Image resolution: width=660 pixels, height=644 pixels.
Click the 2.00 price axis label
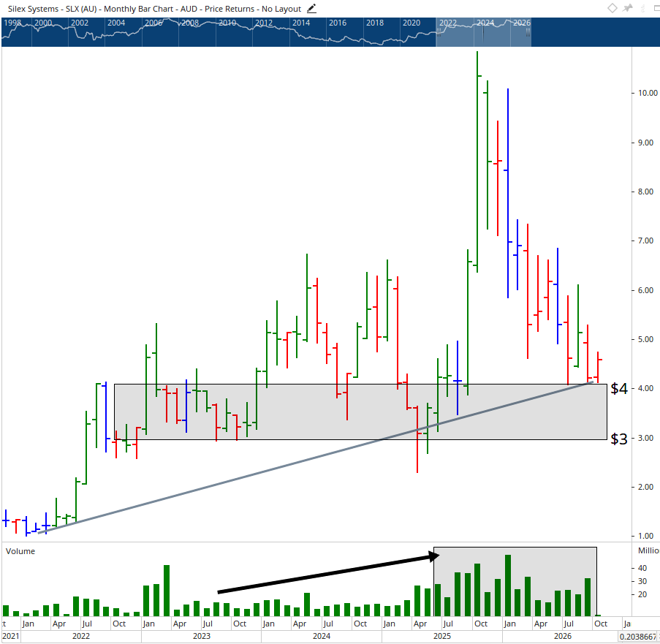click(x=645, y=487)
